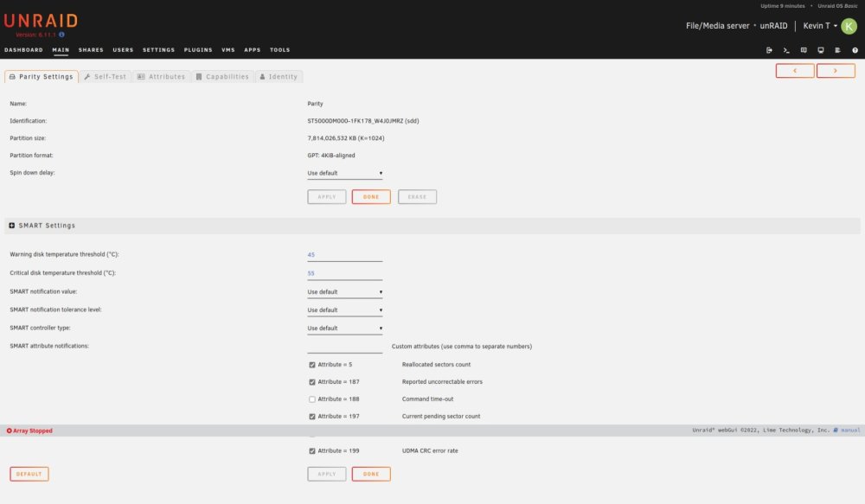Click the logout icon in header
Screen dimensions: 865x504
point(769,50)
